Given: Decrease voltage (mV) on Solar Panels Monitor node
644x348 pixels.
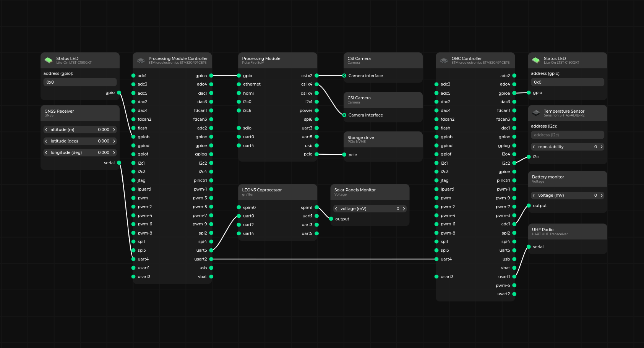Looking at the screenshot, I should [336, 209].
